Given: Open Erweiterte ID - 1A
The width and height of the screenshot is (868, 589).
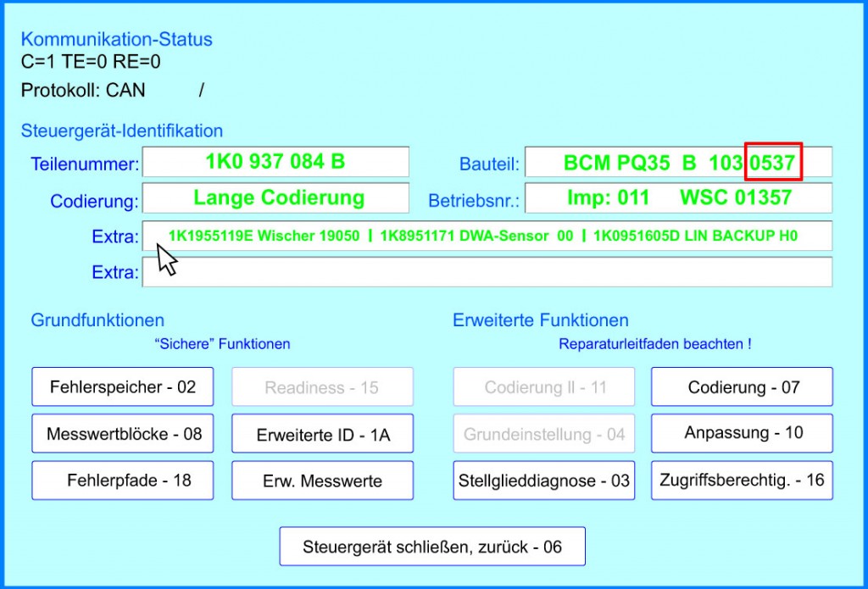Looking at the screenshot, I should (x=322, y=435).
